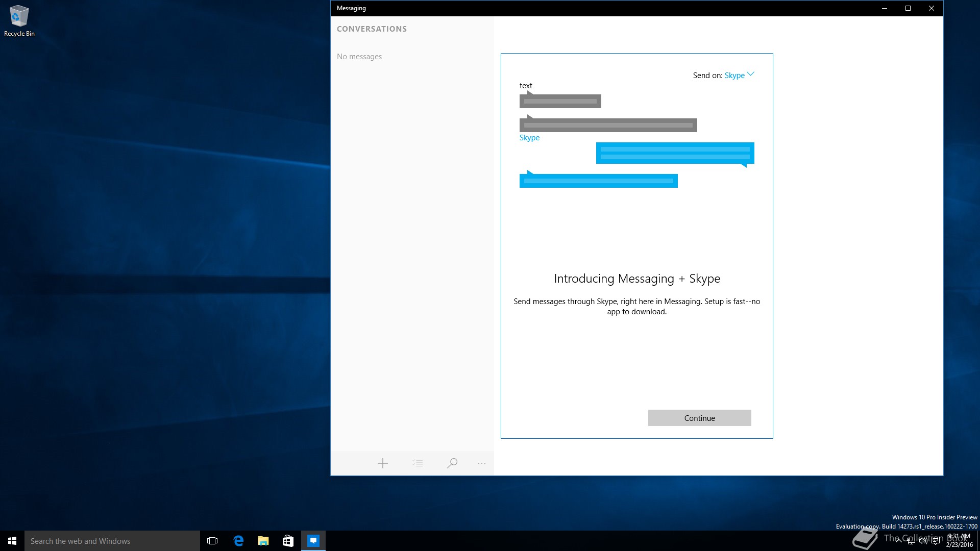This screenshot has width=980, height=551.
Task: Open the Action Center notifications icon
Action: (x=936, y=541)
